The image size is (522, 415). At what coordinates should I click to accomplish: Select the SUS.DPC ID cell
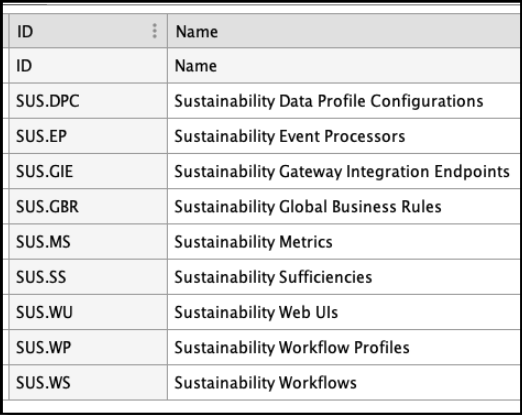pos(88,101)
